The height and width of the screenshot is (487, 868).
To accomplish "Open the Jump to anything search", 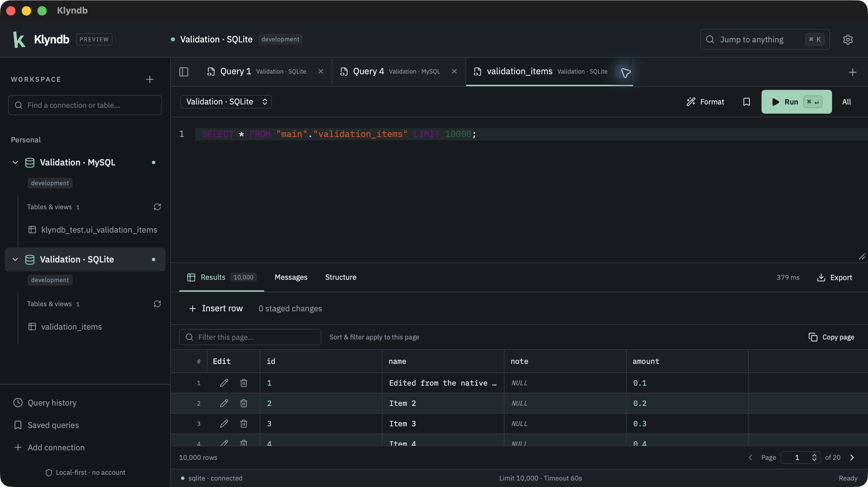I will (765, 39).
